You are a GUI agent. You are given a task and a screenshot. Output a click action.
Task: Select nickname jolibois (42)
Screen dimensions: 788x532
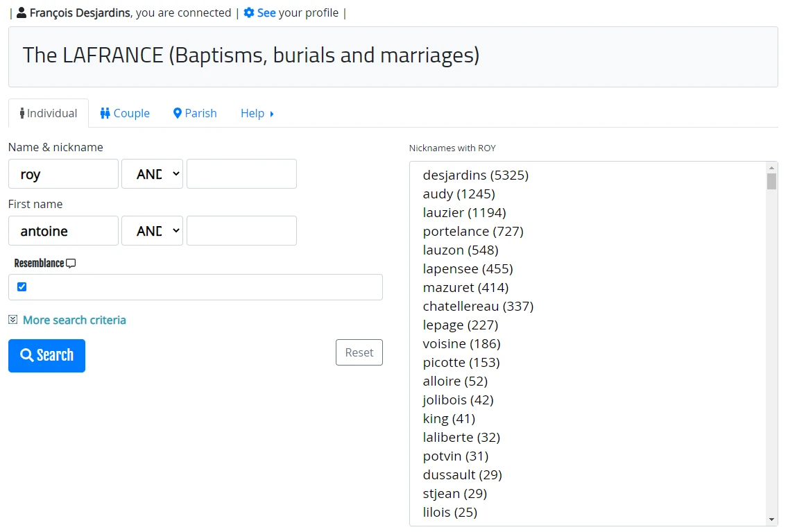coord(458,400)
